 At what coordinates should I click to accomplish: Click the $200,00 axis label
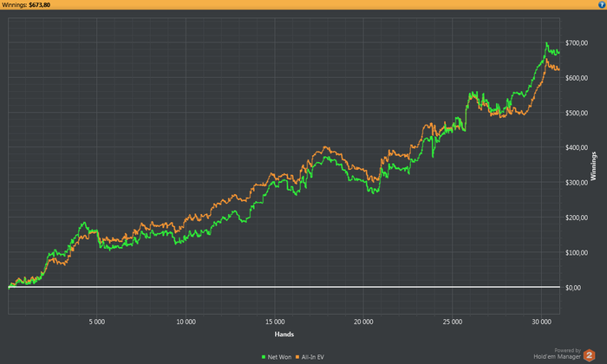coord(577,218)
